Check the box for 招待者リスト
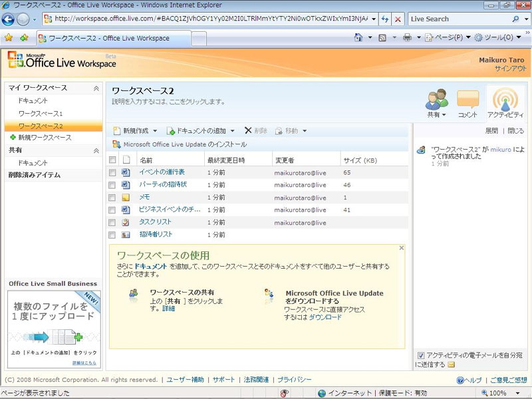The image size is (532, 399). [x=112, y=235]
